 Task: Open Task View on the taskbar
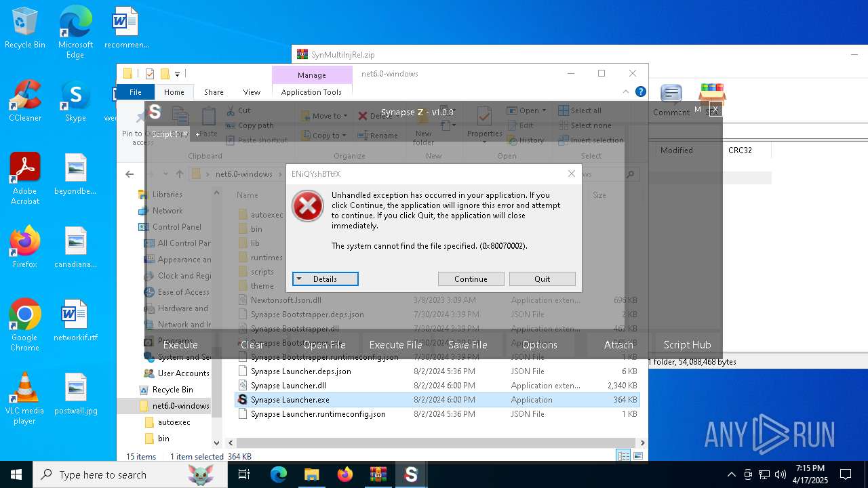(x=244, y=474)
